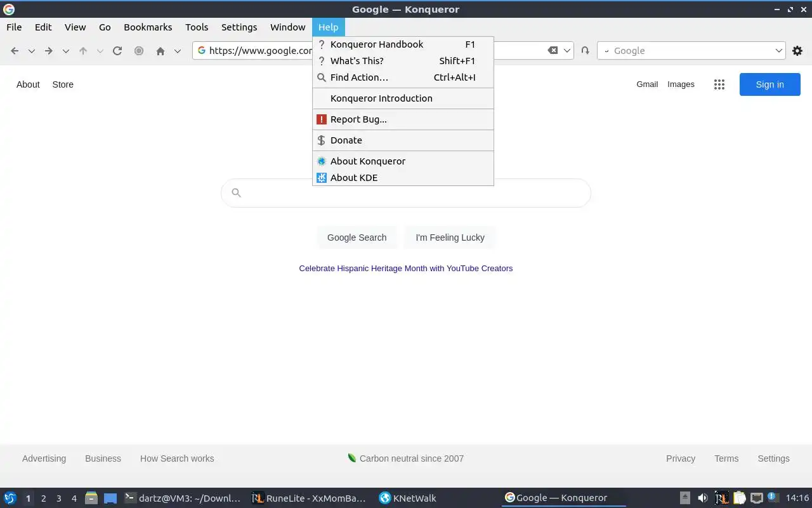Select Report Bug… entry
The width and height of the screenshot is (812, 508).
[x=403, y=119]
